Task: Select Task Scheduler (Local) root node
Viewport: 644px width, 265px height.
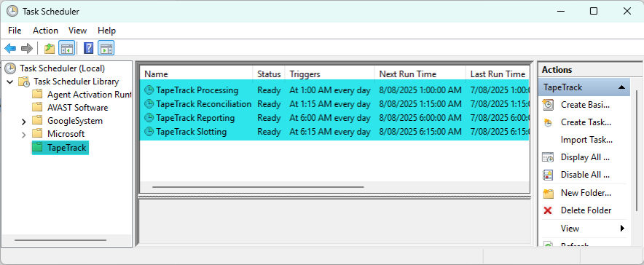Action: tap(62, 68)
